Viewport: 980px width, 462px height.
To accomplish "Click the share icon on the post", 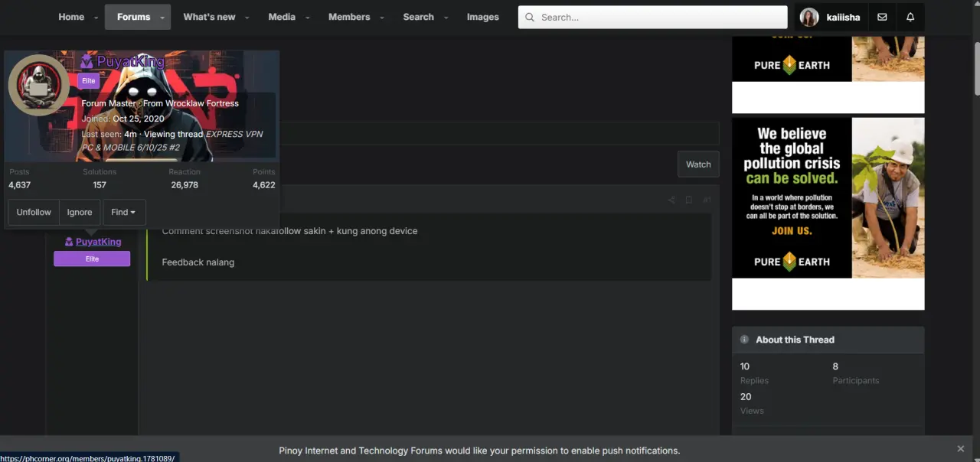I will 671,200.
